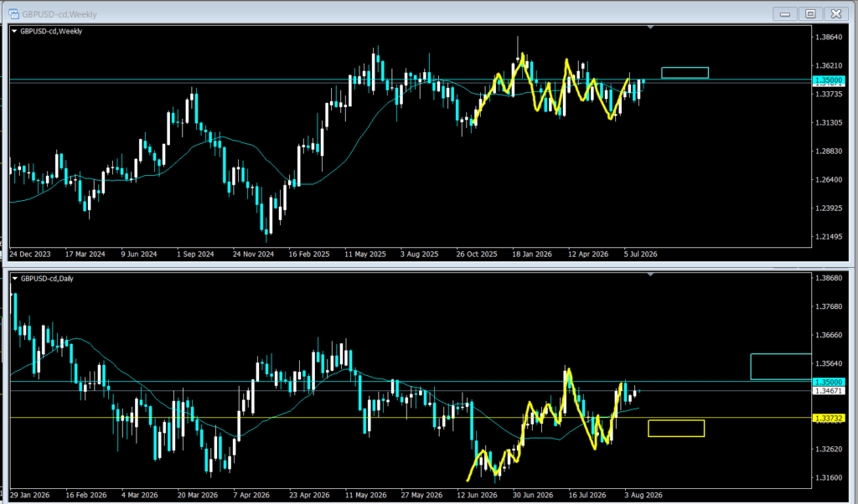
Task: Click the 1 Sep 2024 date on Weekly axis
Action: pos(195,255)
